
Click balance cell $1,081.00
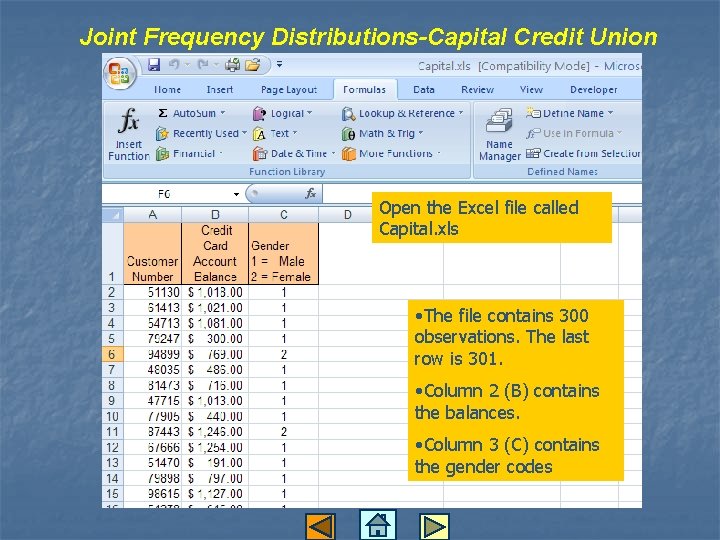[215, 323]
